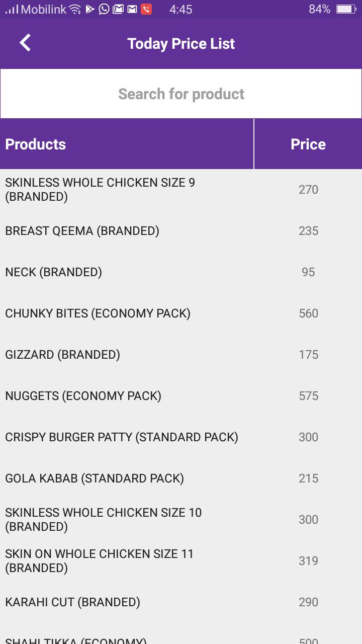Tap the back arrow icon
This screenshot has width=362, height=644.
coord(25,43)
